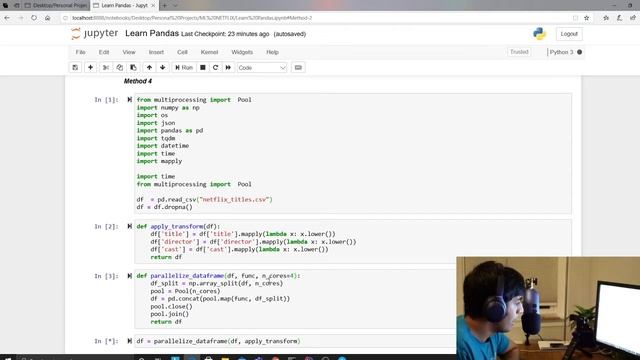
Task: Click the Python logo icon
Action: [540, 33]
